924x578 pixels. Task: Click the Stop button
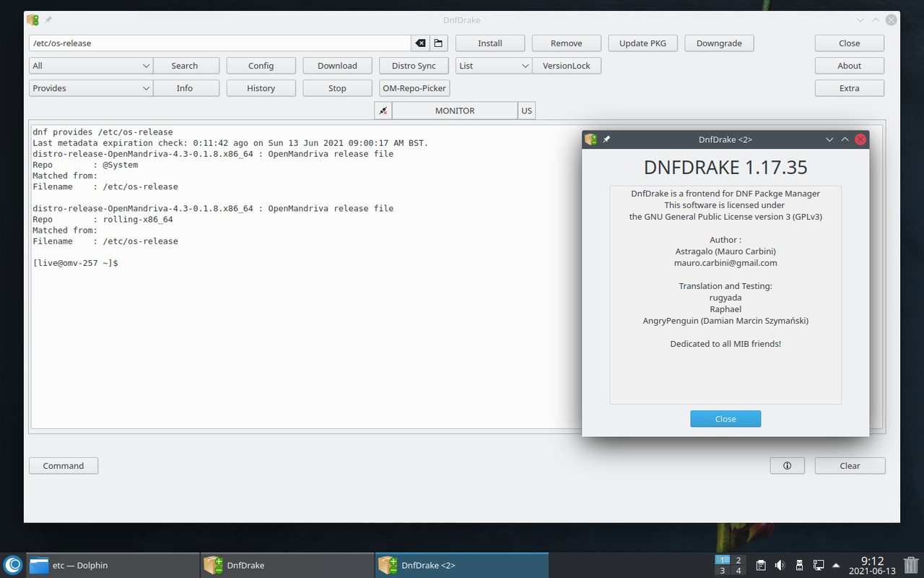pos(338,88)
